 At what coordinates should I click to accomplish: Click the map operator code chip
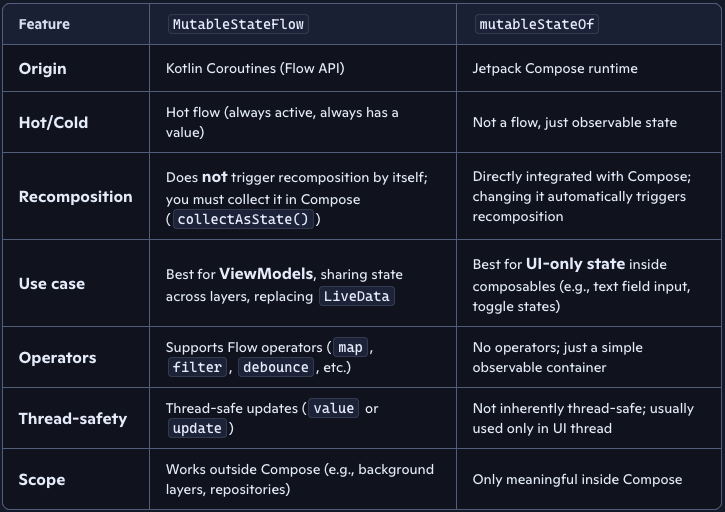point(350,348)
